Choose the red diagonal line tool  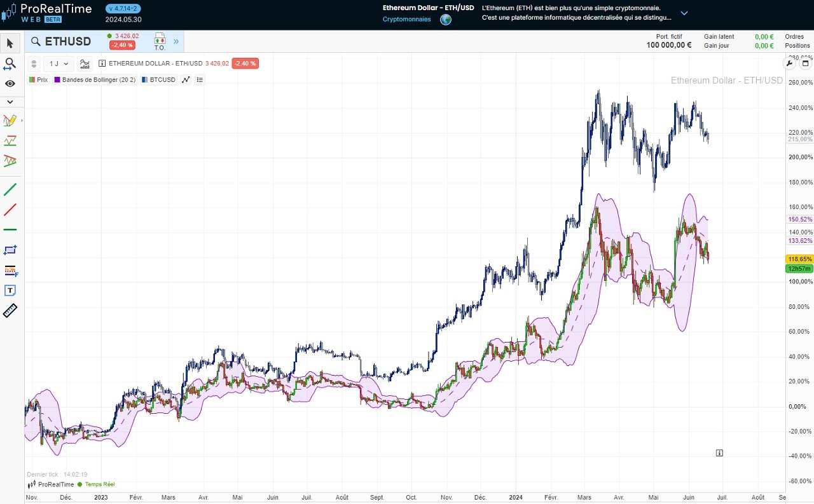click(x=10, y=210)
